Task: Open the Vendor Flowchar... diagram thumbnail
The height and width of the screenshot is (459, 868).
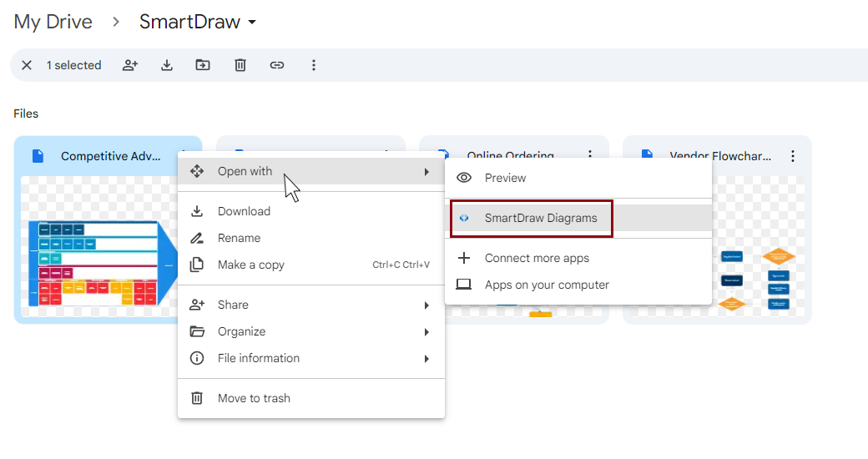Action: tap(759, 247)
